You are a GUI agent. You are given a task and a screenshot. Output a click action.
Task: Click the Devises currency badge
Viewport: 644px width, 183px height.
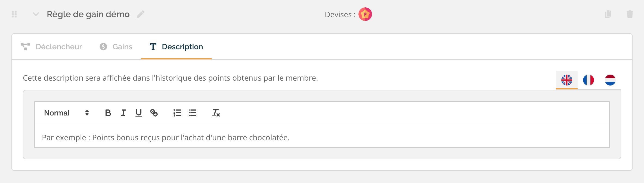point(365,14)
